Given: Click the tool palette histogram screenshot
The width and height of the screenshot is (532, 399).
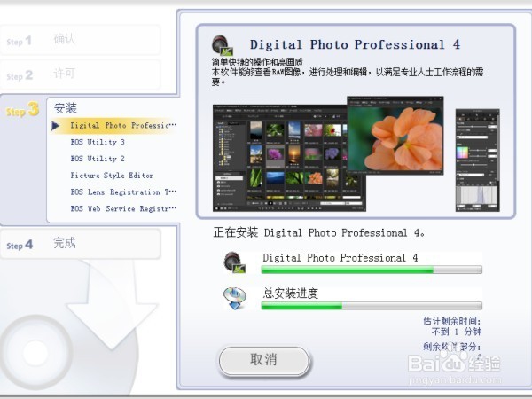Looking at the screenshot, I should coord(477,160).
